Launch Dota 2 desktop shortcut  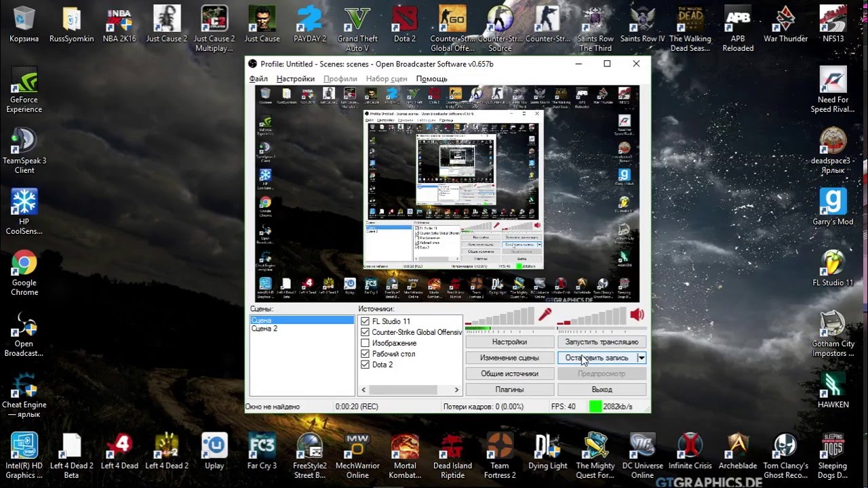(x=405, y=24)
